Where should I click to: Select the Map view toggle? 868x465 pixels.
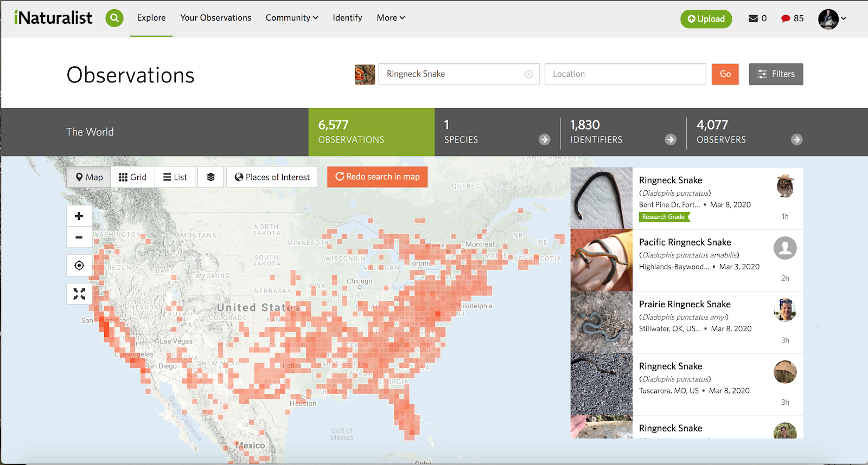pos(89,177)
